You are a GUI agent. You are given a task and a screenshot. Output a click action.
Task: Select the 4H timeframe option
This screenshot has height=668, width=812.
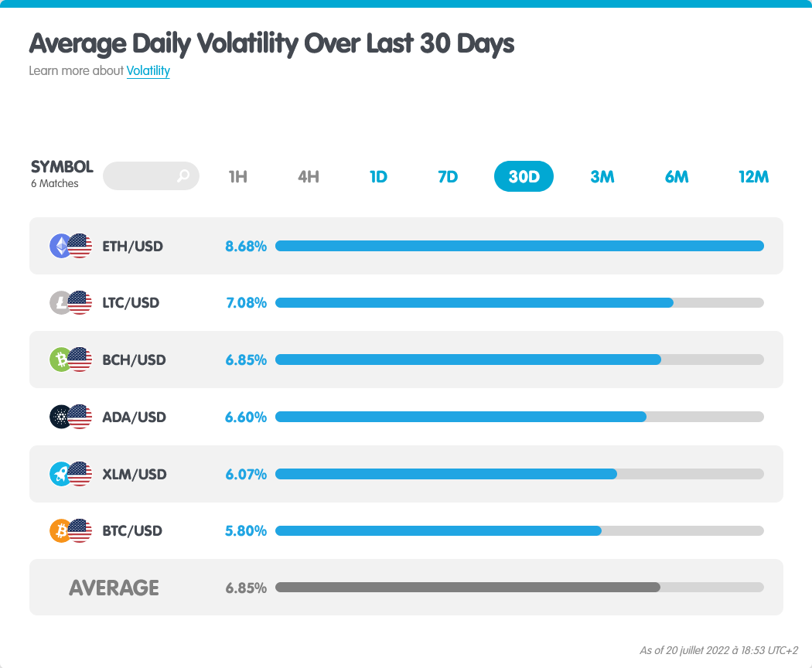tap(309, 177)
